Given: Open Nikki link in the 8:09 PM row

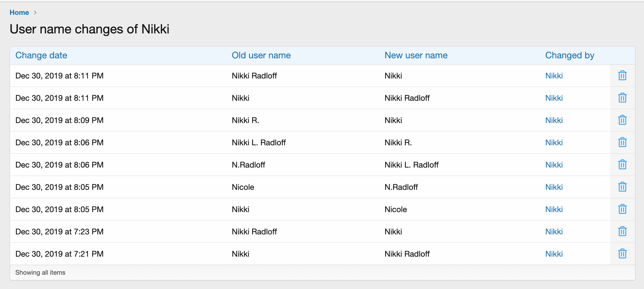Looking at the screenshot, I should point(554,120).
